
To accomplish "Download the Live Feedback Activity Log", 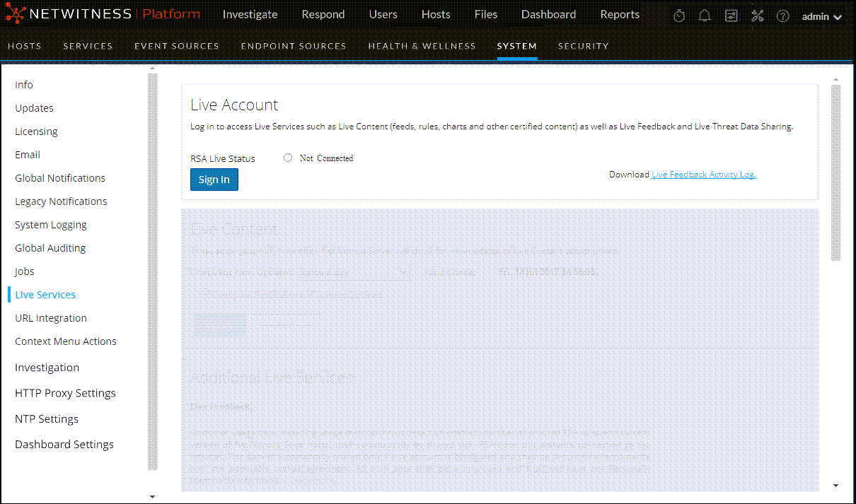I will click(703, 174).
